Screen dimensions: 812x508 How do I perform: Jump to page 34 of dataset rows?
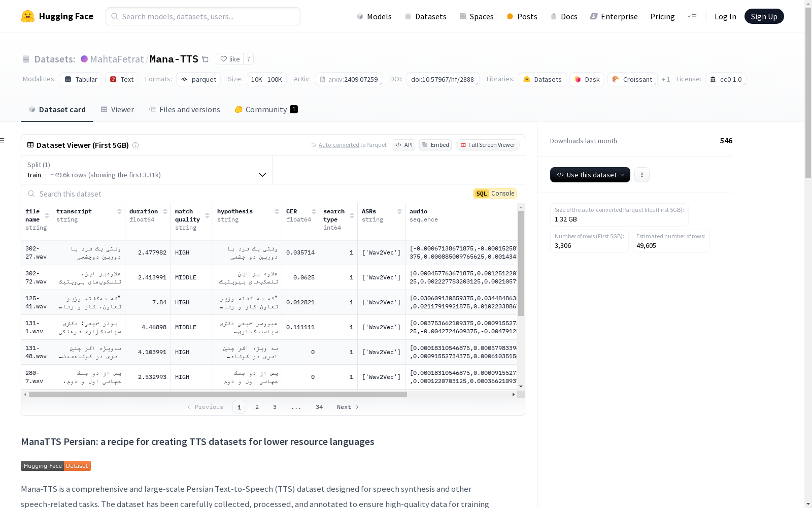[319, 407]
